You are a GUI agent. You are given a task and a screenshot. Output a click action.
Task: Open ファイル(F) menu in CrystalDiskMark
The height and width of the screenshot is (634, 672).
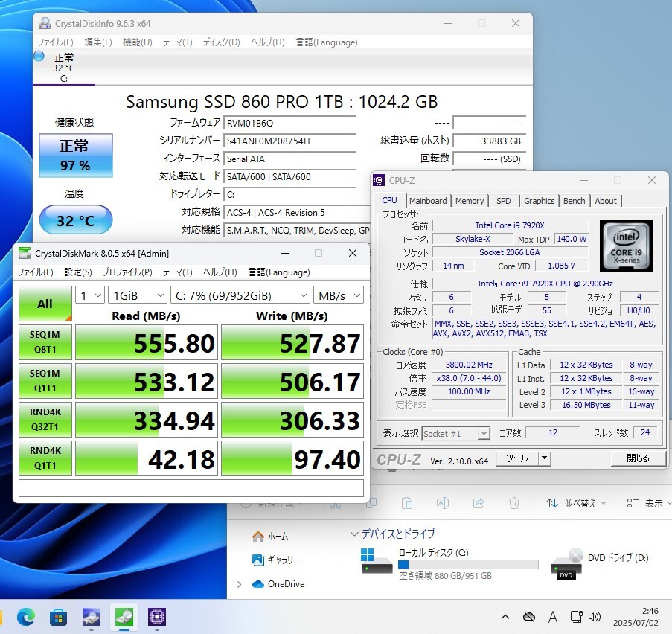pyautogui.click(x=36, y=272)
